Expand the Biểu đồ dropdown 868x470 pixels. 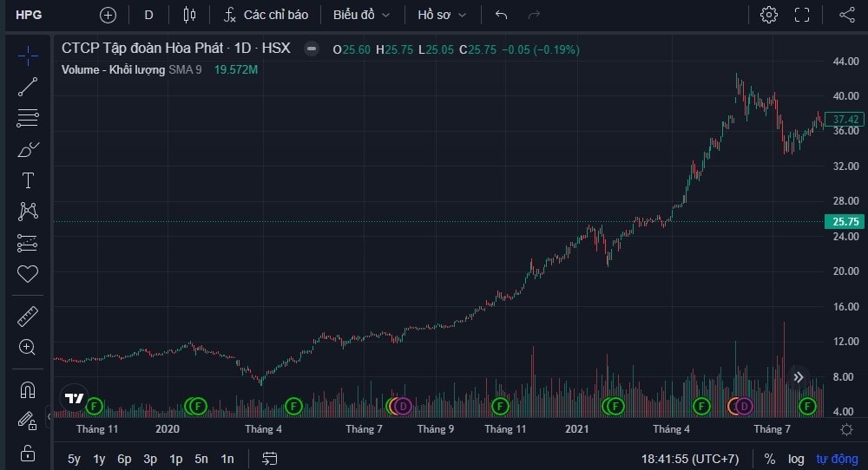(361, 15)
